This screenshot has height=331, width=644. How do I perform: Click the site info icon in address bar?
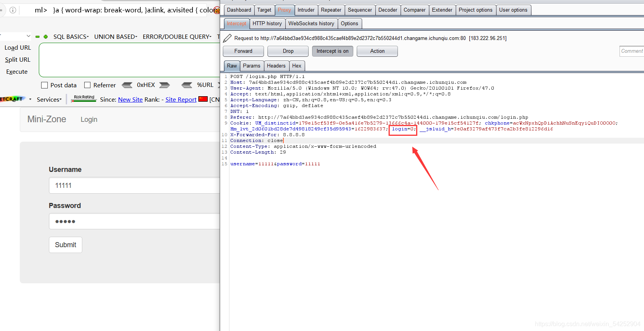coord(13,10)
